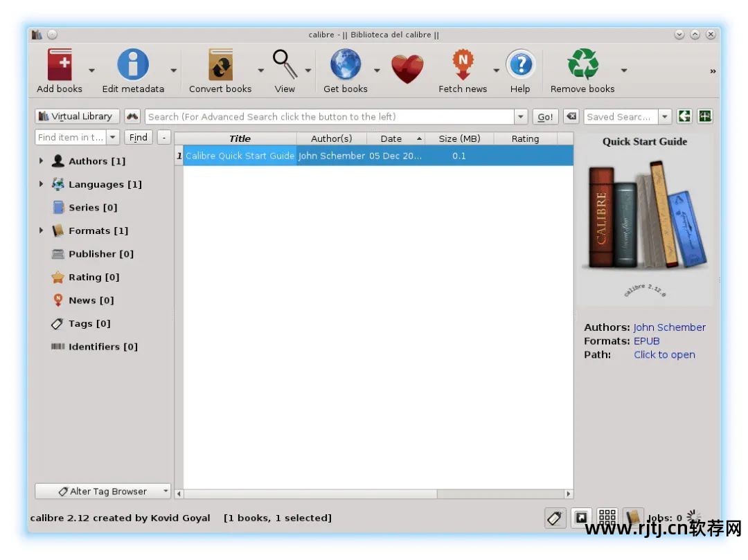This screenshot has height=560, width=748.
Task: Open the Saved Searches dropdown arrow
Action: (x=665, y=117)
